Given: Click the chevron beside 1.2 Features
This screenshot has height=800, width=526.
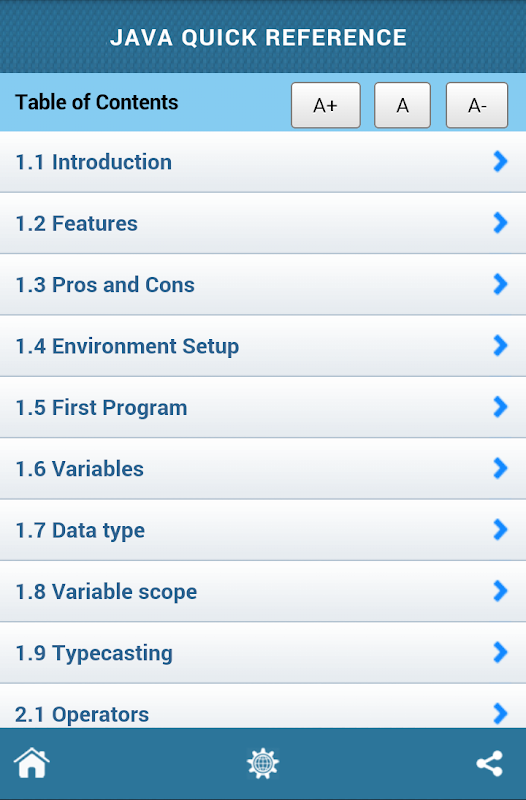Looking at the screenshot, I should click(500, 222).
